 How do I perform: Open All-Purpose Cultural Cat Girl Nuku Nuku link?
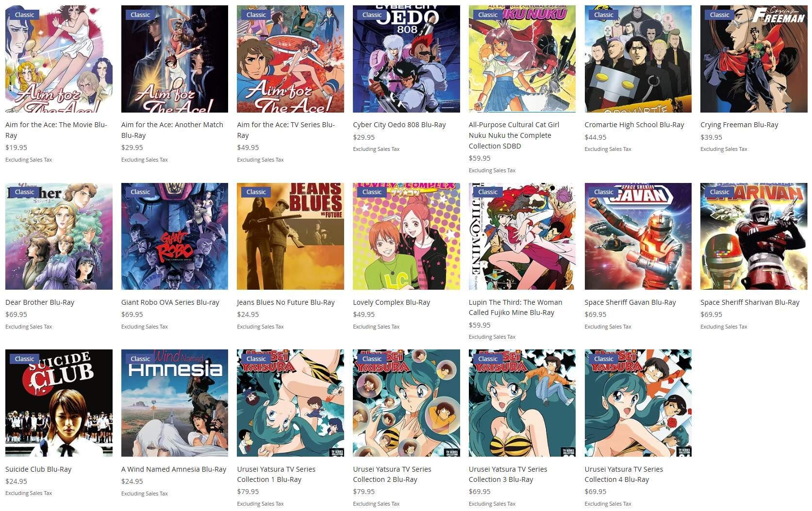click(x=514, y=135)
